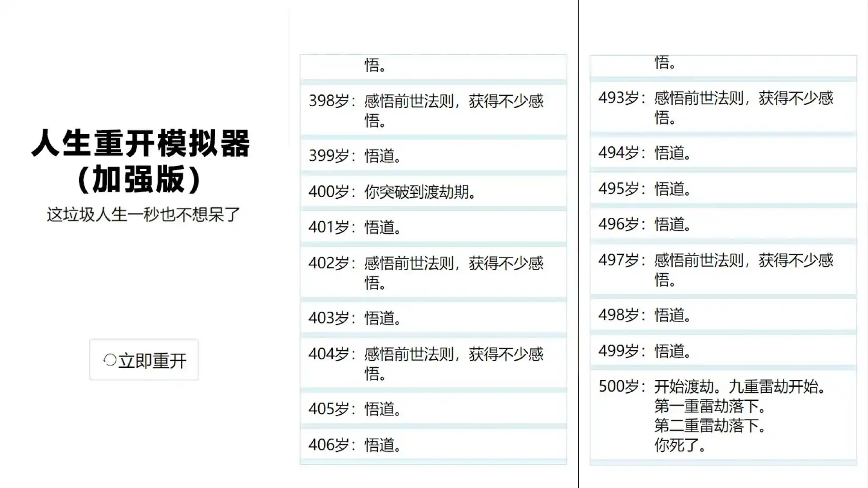Click the 494岁 悟道 row
Screen dimensions: 868x488
722,153
